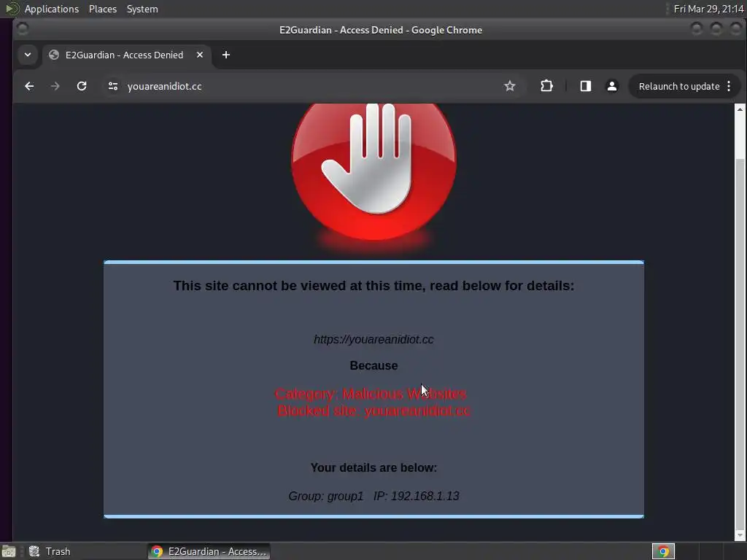Open the Extensions puzzle icon
The width and height of the screenshot is (747, 560).
[x=546, y=86]
